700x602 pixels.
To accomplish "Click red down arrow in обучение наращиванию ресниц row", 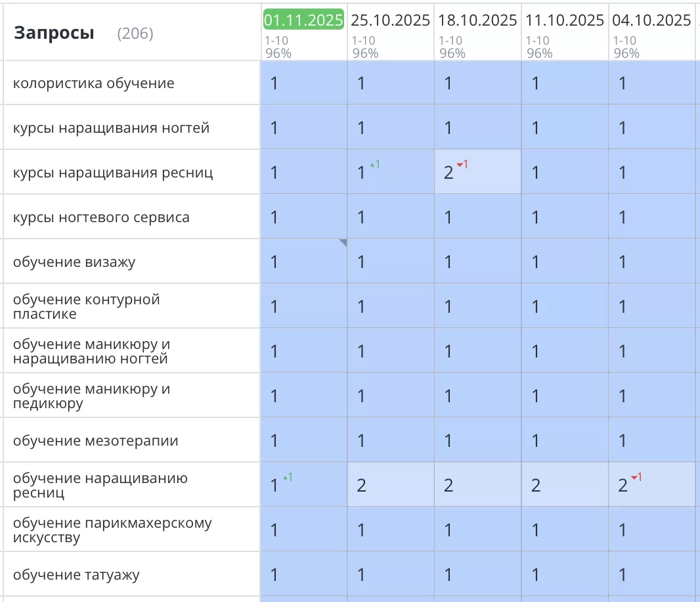I will (636, 478).
